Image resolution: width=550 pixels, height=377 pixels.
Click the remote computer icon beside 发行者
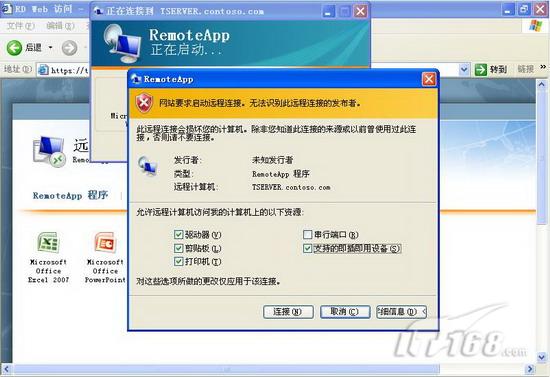[x=147, y=166]
